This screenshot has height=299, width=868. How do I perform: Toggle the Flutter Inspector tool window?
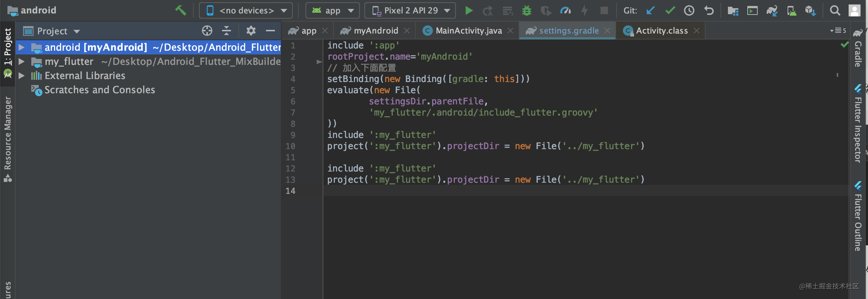(858, 124)
